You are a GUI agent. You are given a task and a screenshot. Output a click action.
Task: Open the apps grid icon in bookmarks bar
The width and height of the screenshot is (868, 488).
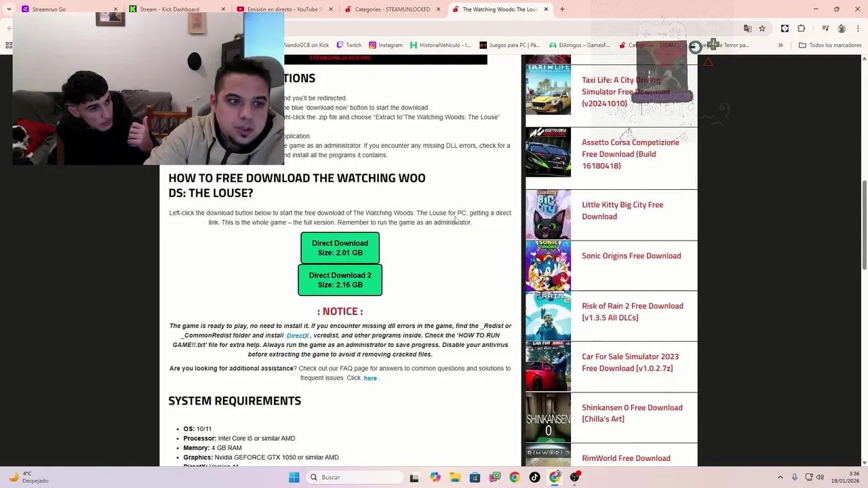8,45
